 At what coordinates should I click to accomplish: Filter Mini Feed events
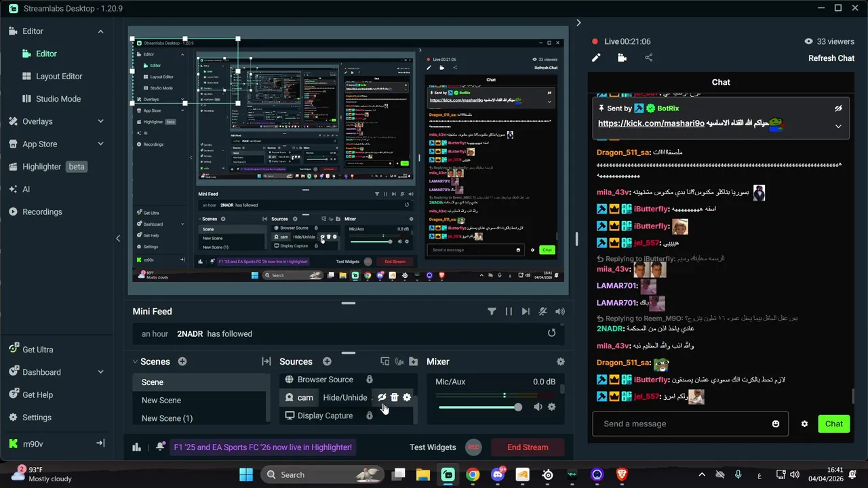pyautogui.click(x=492, y=311)
